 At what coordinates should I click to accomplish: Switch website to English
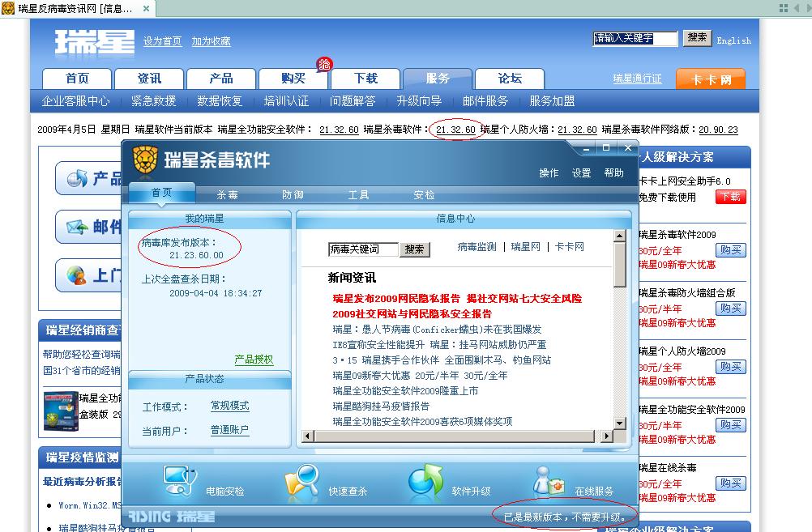click(734, 40)
